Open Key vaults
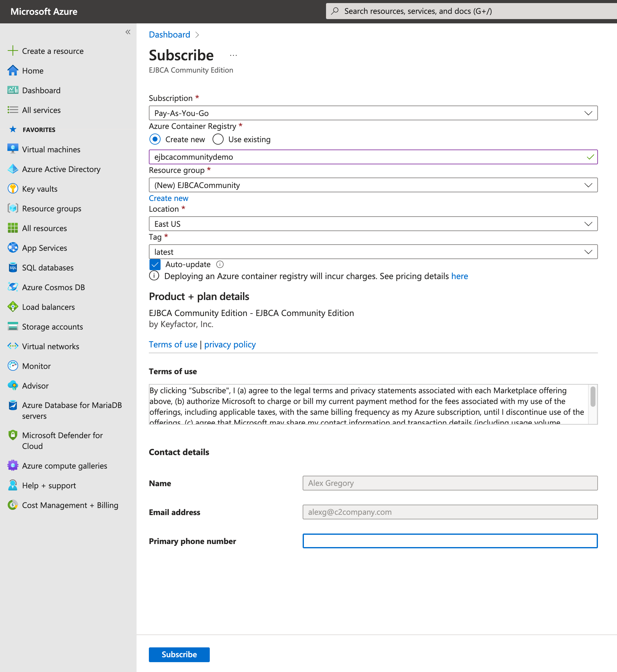The height and width of the screenshot is (672, 617). coord(39,189)
